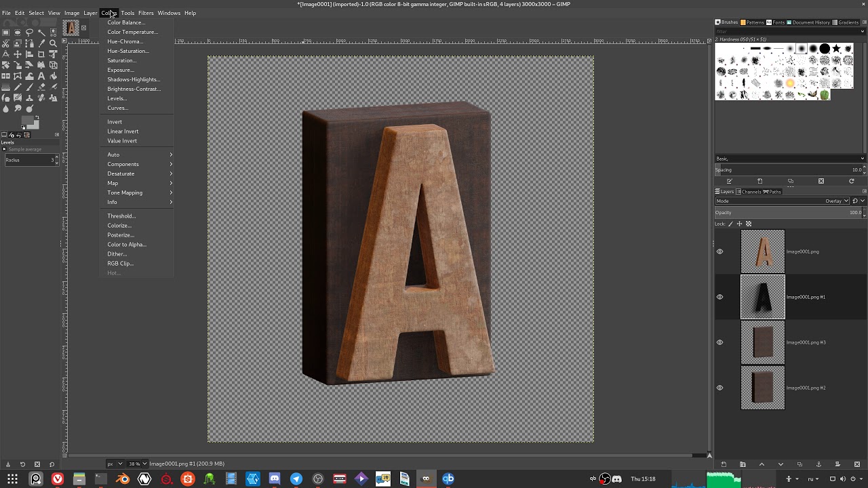
Task: Anchor the floating layer with anchor icon
Action: [819, 464]
